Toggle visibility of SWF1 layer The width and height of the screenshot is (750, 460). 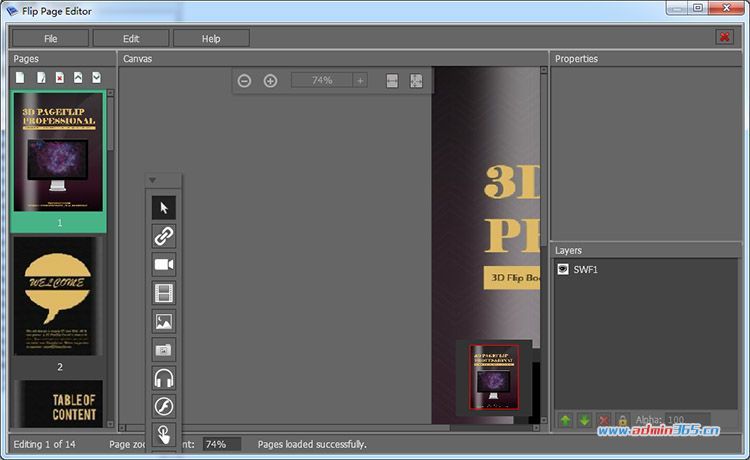[563, 269]
